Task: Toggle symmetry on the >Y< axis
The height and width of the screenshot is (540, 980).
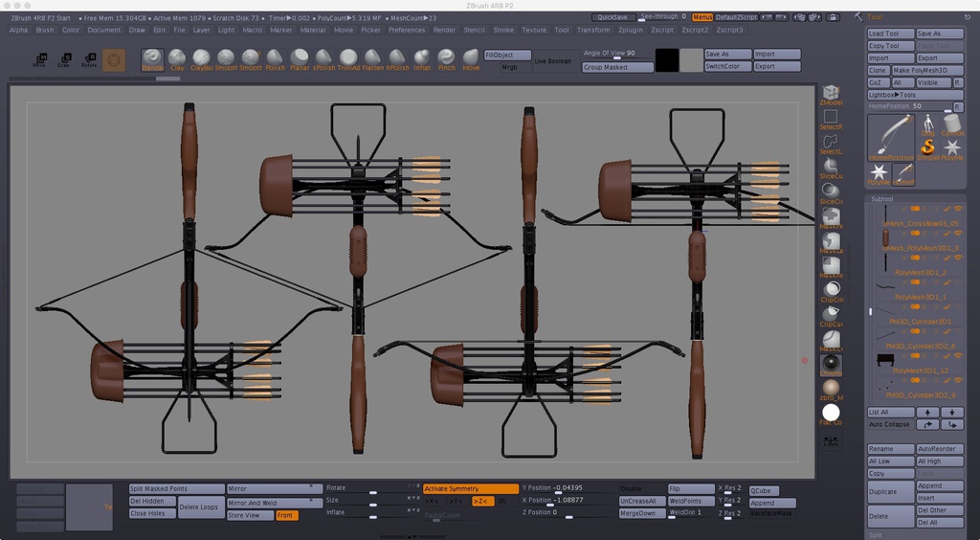Action: [x=457, y=502]
